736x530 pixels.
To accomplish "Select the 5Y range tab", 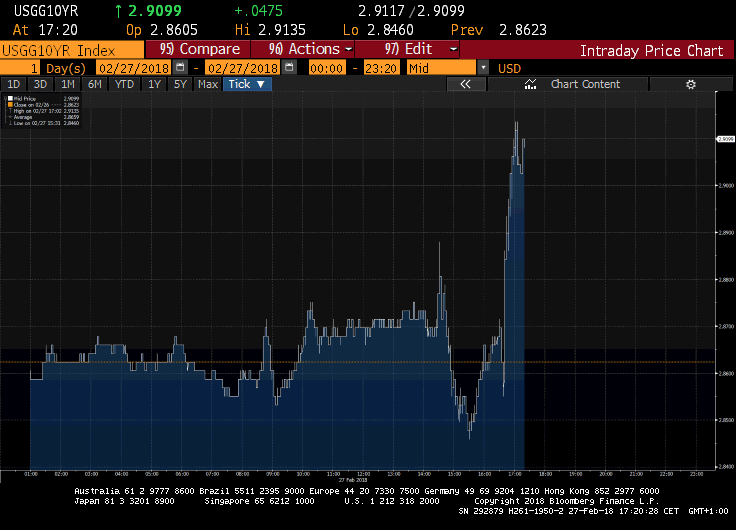I will tap(180, 84).
